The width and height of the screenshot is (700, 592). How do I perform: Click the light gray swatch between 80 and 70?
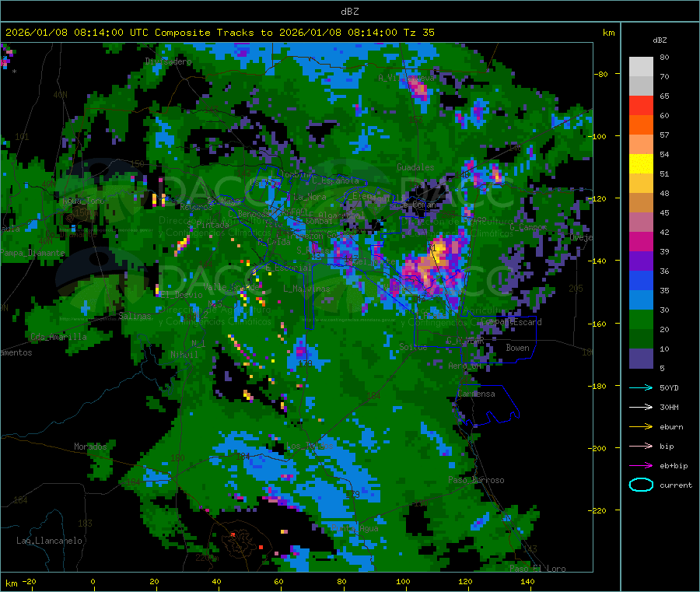[x=641, y=67]
